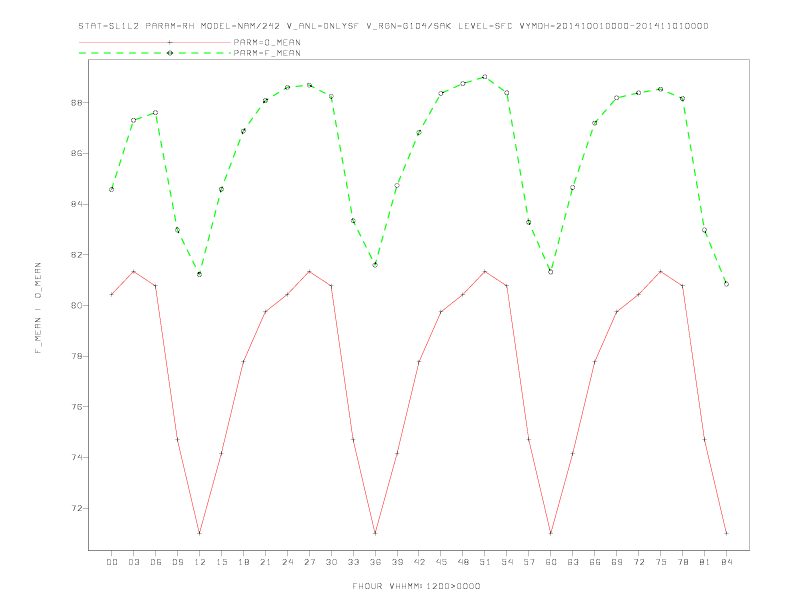Click the PARM=F_MEAN legend label
The image size is (792, 612).
click(x=267, y=53)
